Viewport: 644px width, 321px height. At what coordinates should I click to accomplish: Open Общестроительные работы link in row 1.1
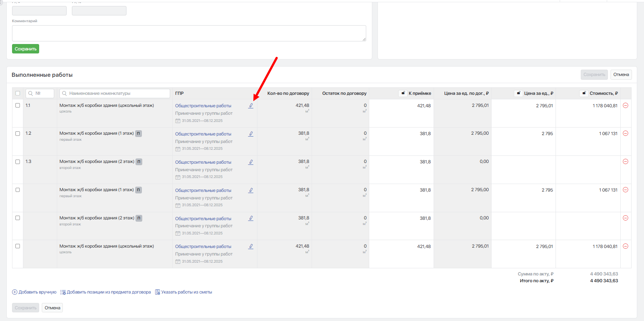pyautogui.click(x=203, y=106)
